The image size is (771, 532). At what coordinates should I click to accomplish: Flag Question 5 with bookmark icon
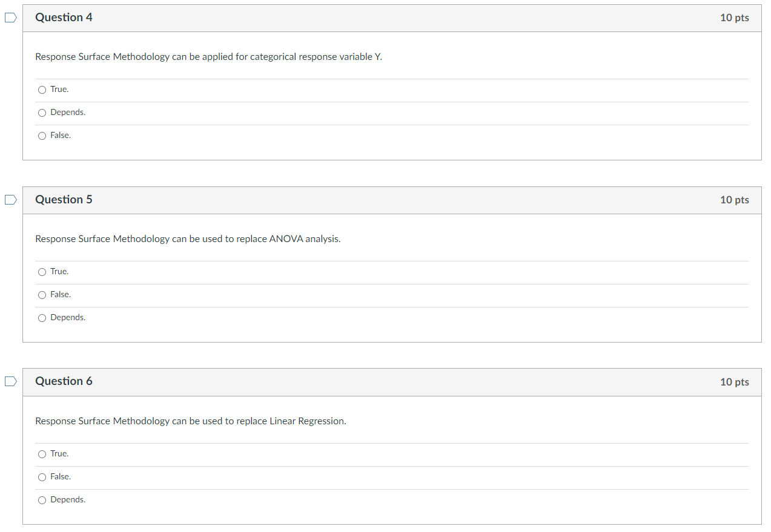pyautogui.click(x=11, y=200)
